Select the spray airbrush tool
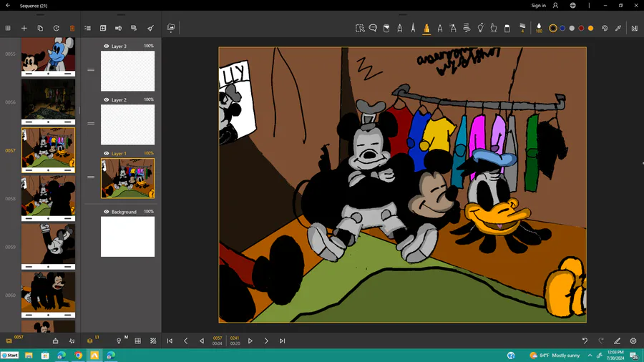 453,29
